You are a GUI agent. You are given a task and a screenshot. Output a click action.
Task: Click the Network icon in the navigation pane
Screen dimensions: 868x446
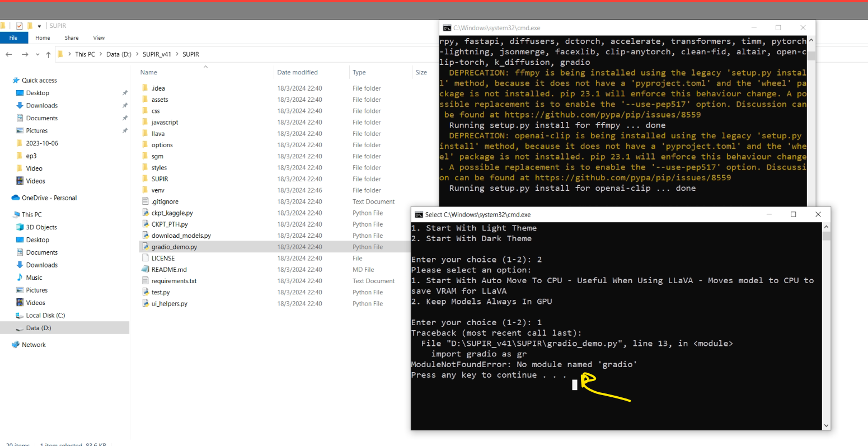tap(16, 345)
